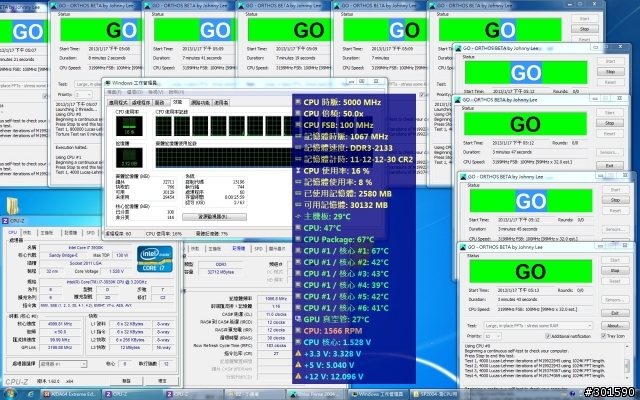
Task: Click the purple CPU-Z title bar icon
Action: 5,221
